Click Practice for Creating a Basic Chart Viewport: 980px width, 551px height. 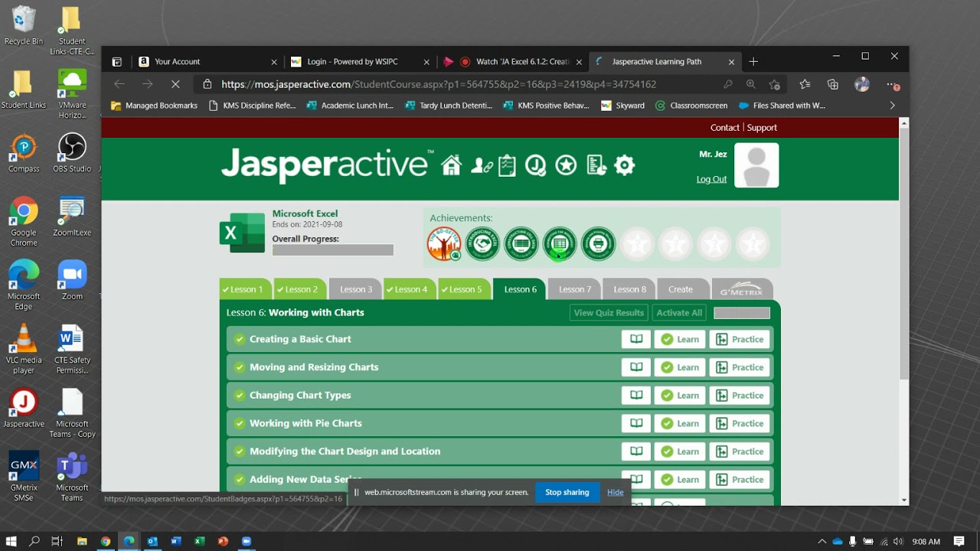(x=740, y=339)
